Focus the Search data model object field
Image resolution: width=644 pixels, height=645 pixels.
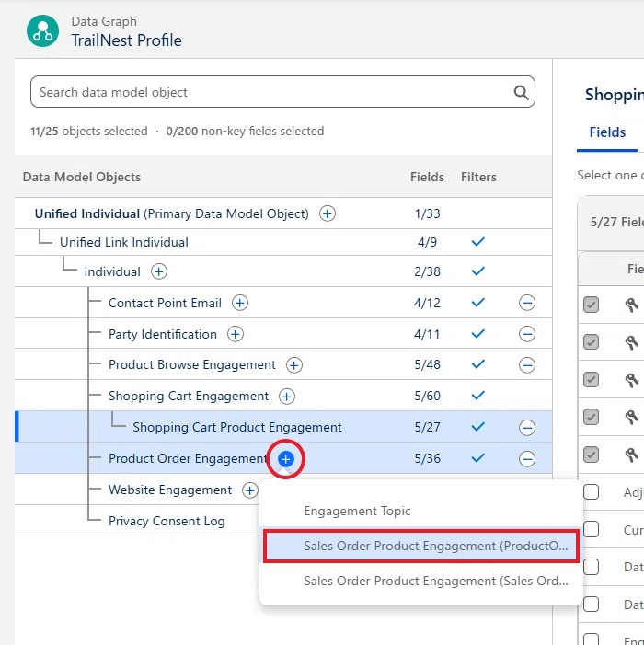282,92
